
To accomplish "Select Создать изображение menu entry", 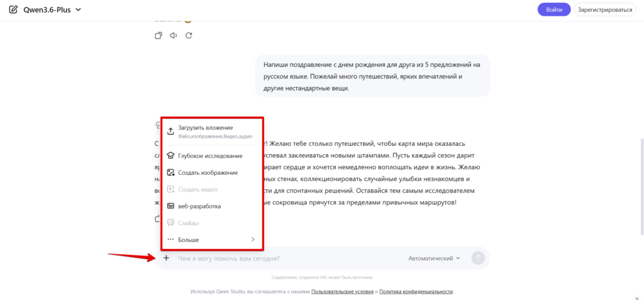I will pyautogui.click(x=212, y=172).
